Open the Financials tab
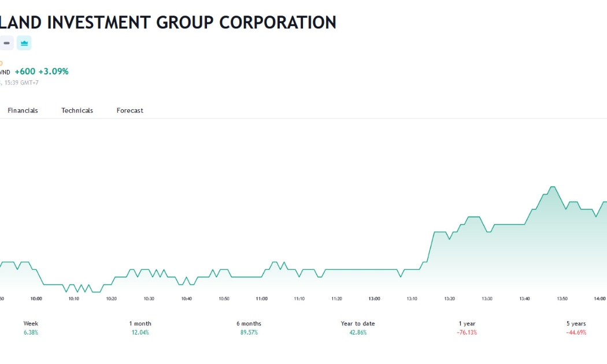The image size is (607, 364). [23, 110]
